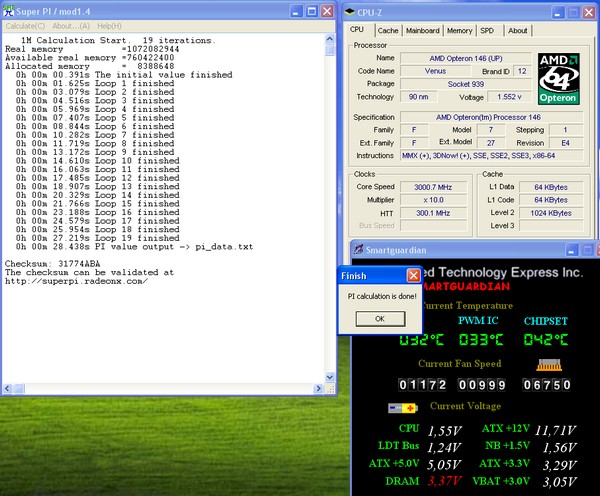Maximize the Super PI window
The height and width of the screenshot is (496, 600).
pos(312,11)
